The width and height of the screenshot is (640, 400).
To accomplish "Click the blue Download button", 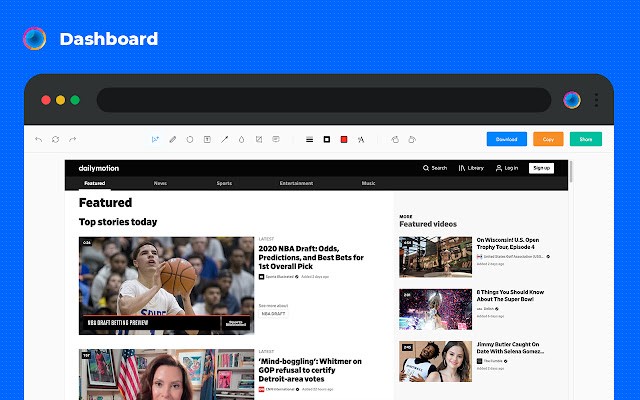I will (x=507, y=139).
